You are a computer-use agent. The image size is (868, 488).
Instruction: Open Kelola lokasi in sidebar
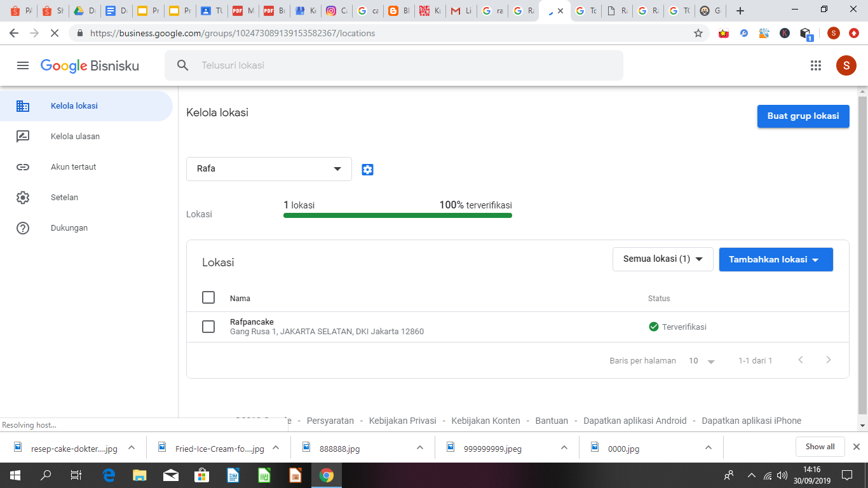pos(86,106)
